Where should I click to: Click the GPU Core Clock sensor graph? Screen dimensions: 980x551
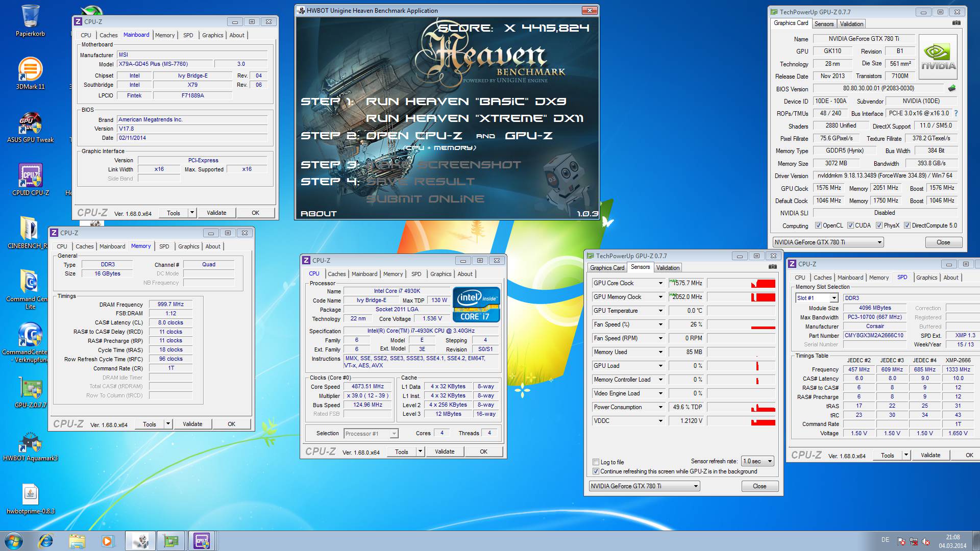click(x=741, y=283)
